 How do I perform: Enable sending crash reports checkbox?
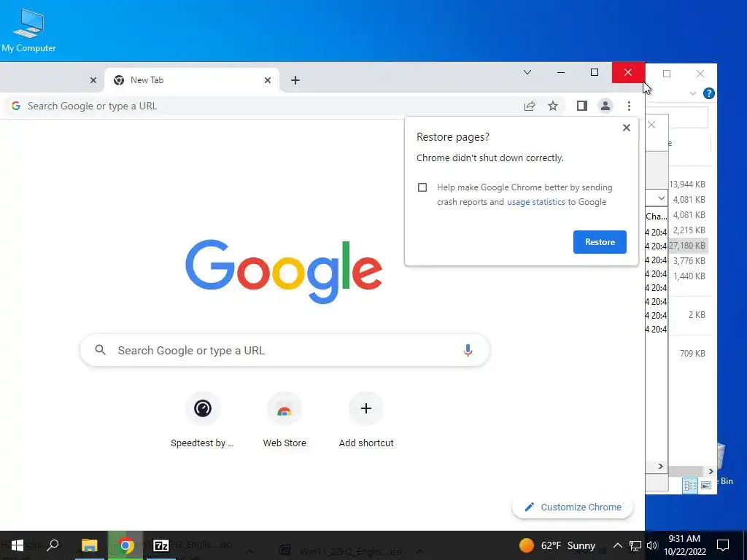422,187
